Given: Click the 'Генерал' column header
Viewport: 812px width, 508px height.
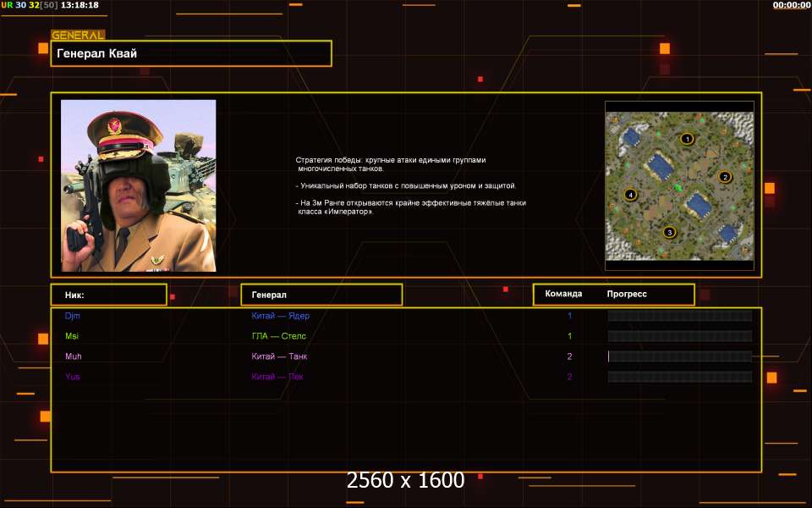Looking at the screenshot, I should [321, 295].
